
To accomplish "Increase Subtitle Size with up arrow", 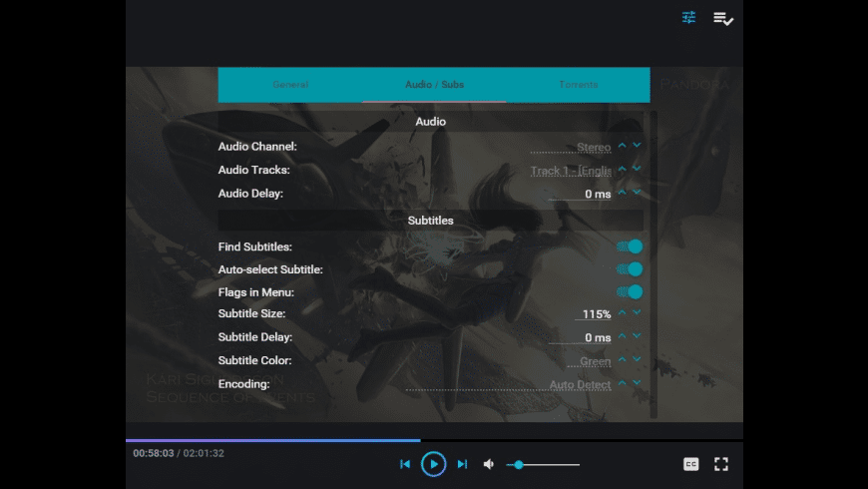I will tap(623, 312).
